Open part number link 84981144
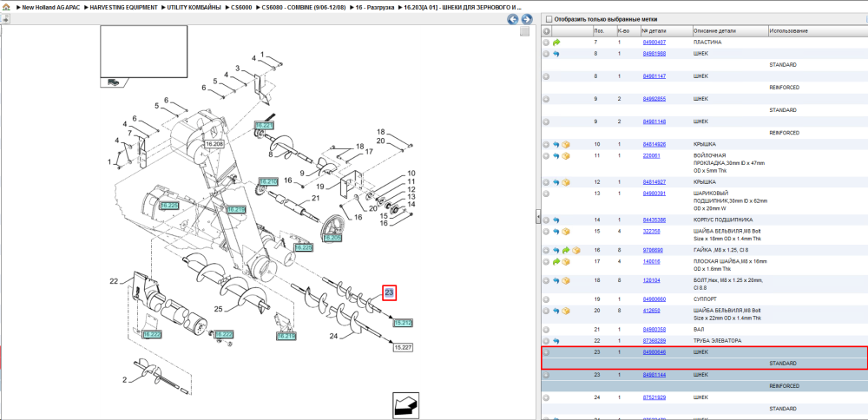This screenshot has width=868, height=420. [x=654, y=375]
